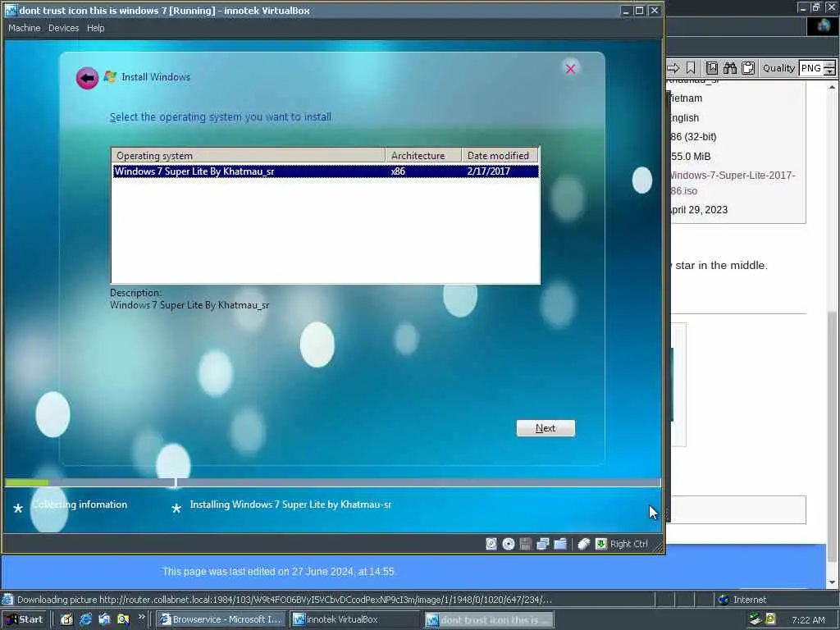
Task: Click the mouse integration icon in VirtualBox status bar
Action: point(583,544)
